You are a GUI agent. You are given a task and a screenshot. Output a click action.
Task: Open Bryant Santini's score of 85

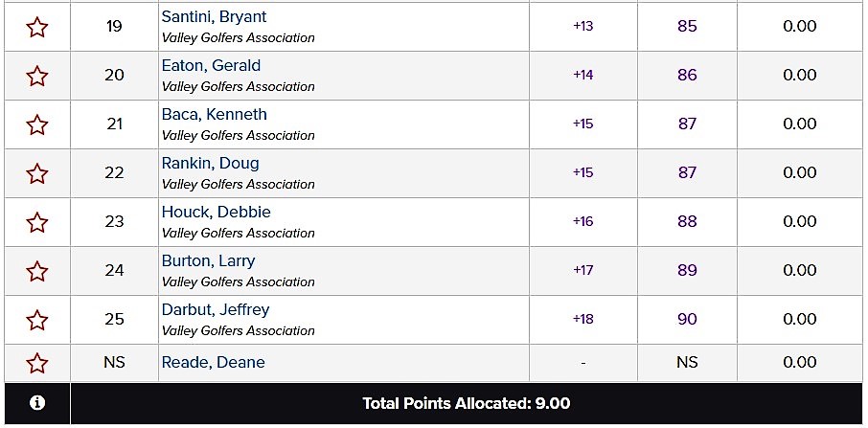coord(687,26)
